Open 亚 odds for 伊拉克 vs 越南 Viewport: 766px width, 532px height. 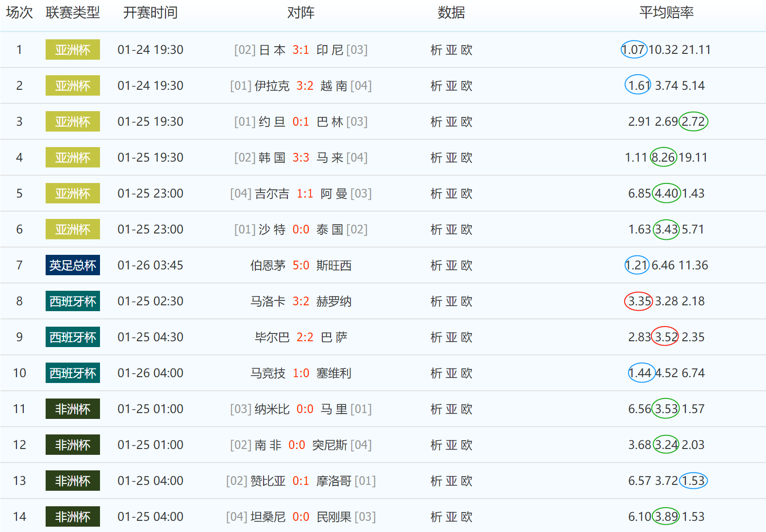(451, 86)
